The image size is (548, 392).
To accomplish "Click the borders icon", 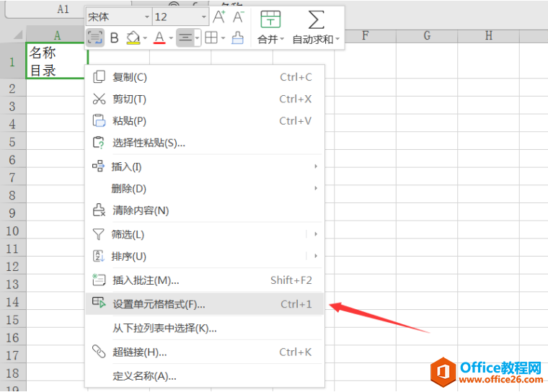I will tap(211, 37).
